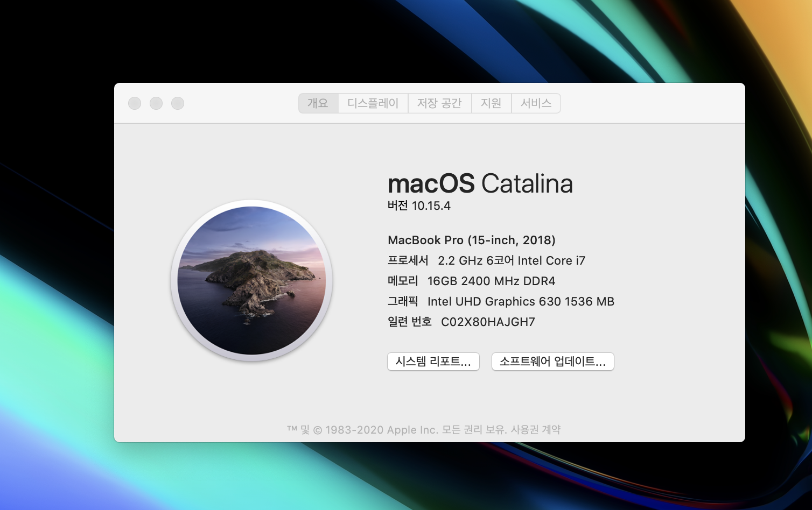Click the macOS Catalina title heading
This screenshot has height=510, width=812.
(x=480, y=184)
